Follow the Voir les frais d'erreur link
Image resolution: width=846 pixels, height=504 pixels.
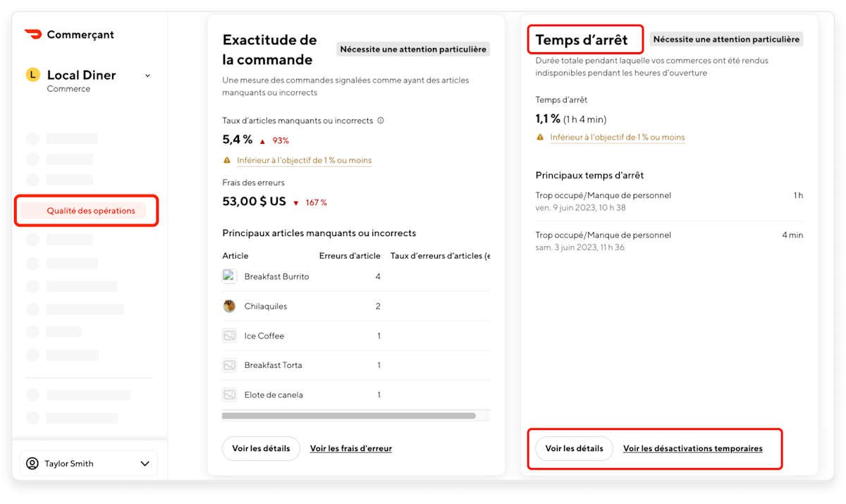pos(351,448)
